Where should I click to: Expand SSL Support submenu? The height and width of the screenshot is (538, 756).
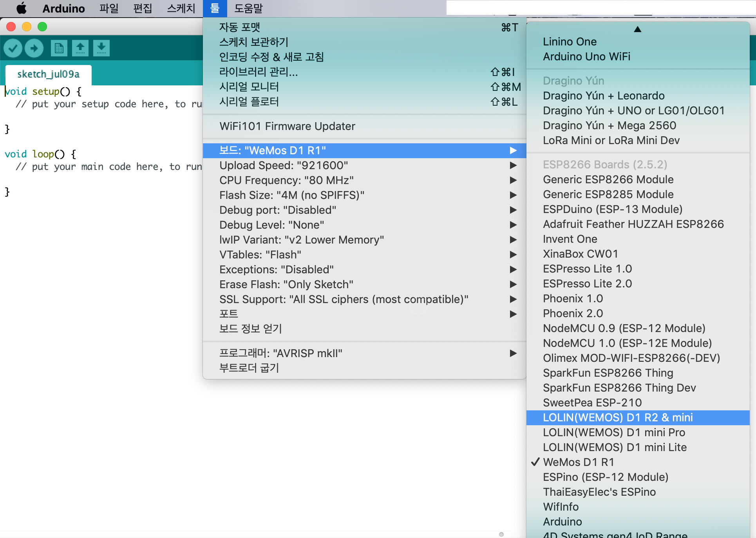[364, 299]
